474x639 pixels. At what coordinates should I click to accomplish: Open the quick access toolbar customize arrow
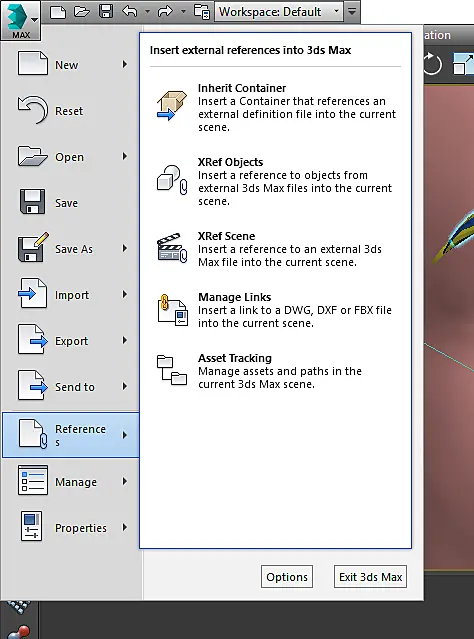pos(352,12)
